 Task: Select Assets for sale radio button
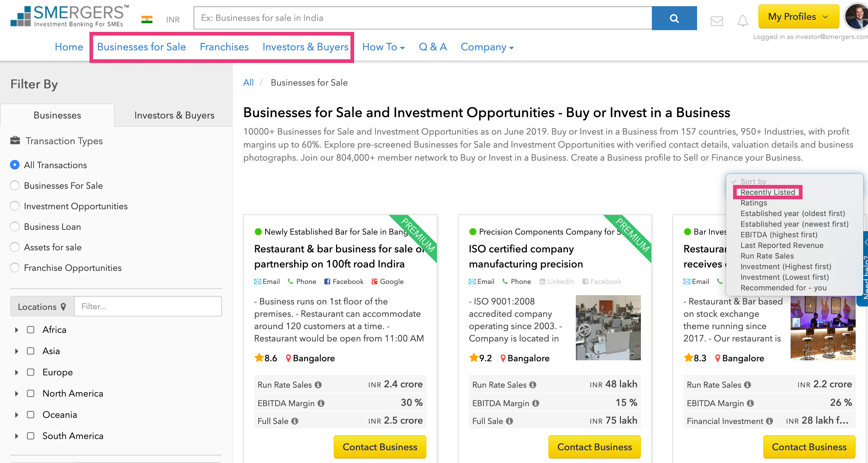pos(15,247)
